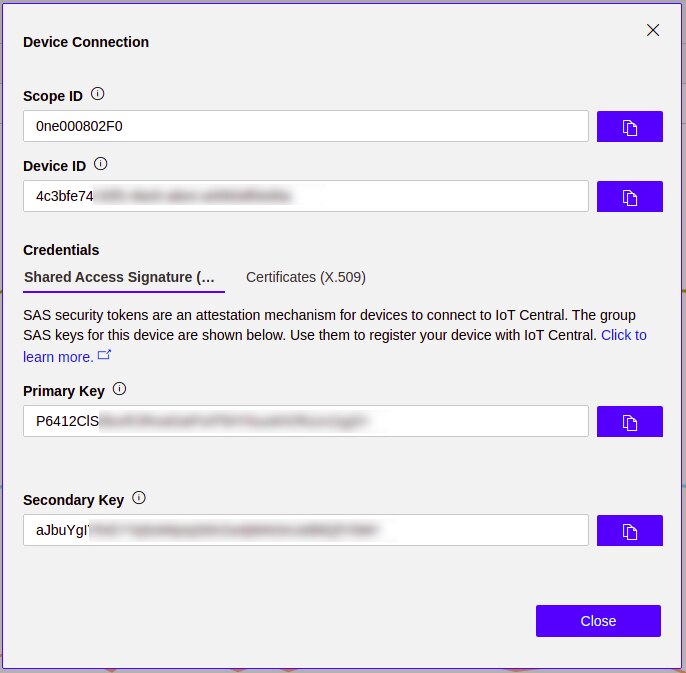Show info tooltip for Primary Key
686x673 pixels.
tap(120, 389)
